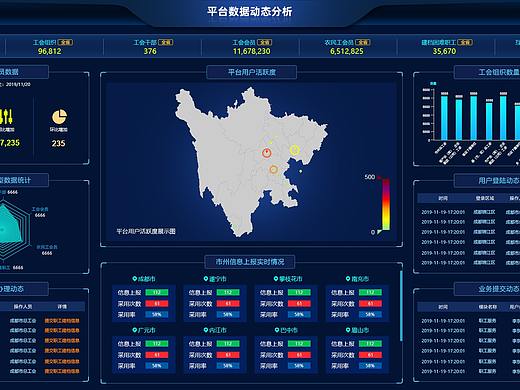Click the location pin beside 广元市
The width and height of the screenshot is (520, 390).
[135, 330]
